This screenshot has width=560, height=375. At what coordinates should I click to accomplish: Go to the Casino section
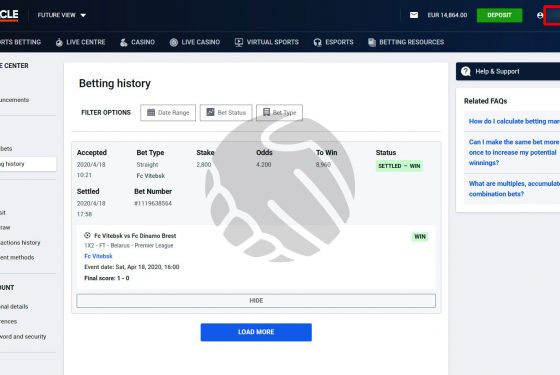(x=138, y=42)
